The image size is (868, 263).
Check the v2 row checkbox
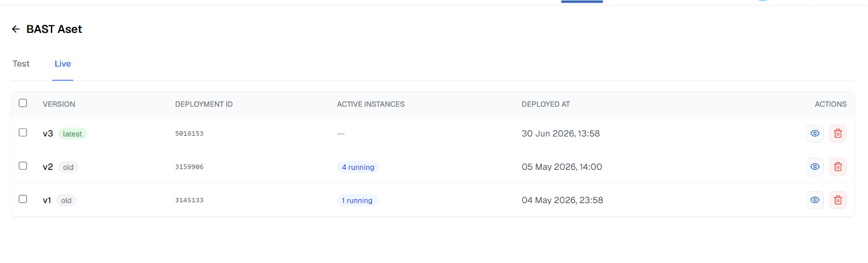tap(23, 166)
